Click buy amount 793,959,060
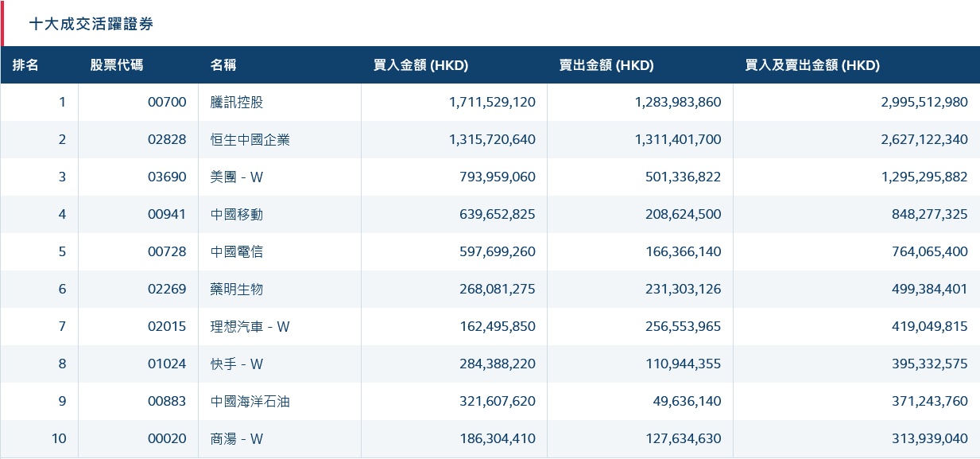This screenshot has height=459, width=980. (498, 177)
